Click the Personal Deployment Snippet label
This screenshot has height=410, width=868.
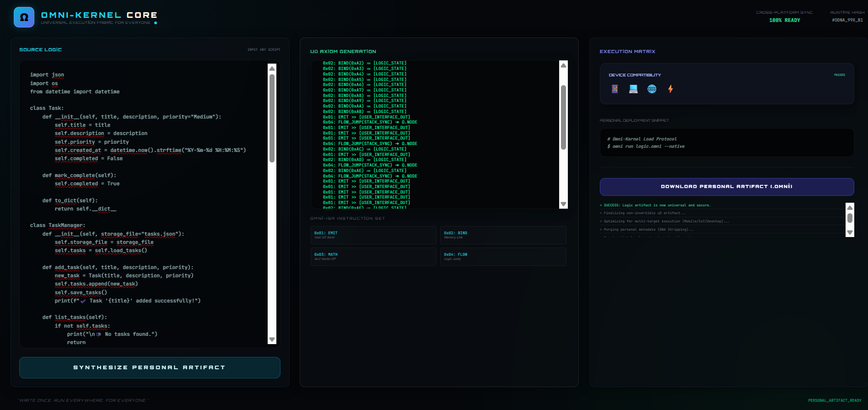coord(634,121)
